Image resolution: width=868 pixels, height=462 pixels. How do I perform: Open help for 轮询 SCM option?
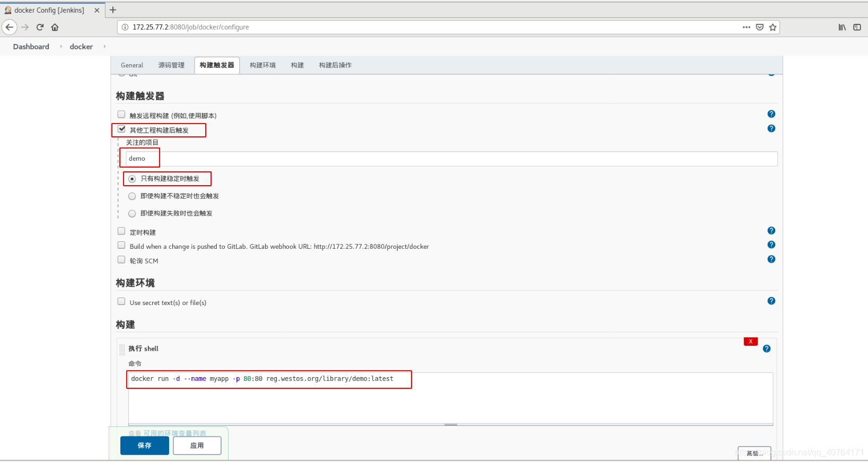771,259
